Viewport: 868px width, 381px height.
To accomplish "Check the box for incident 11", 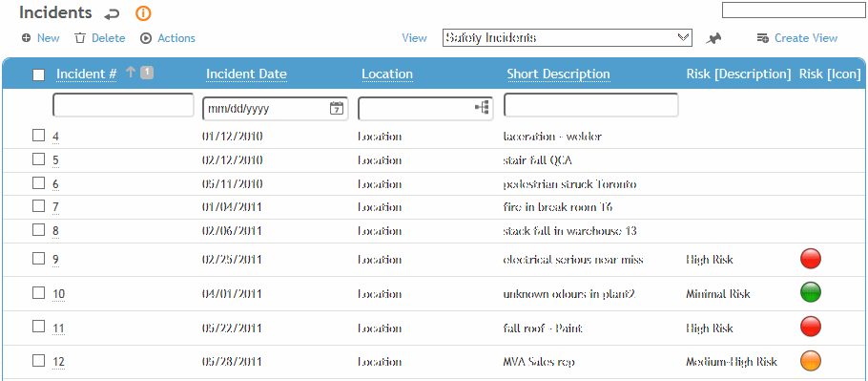I will click(x=38, y=327).
